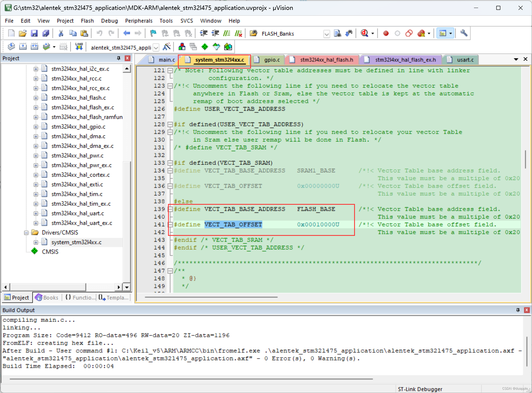
Task: Open Options for Target magic wand icon
Action: [x=167, y=47]
